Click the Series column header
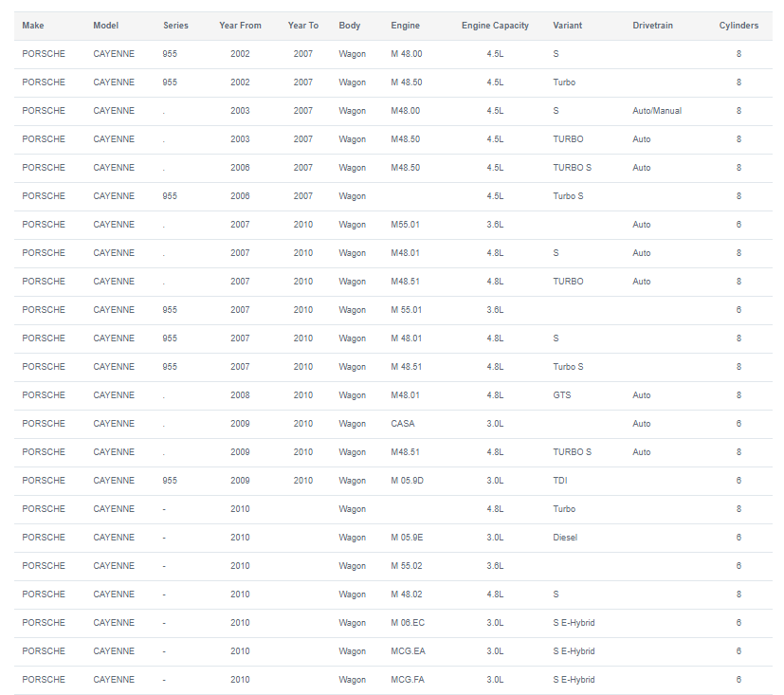This screenshot has width=784, height=695. tap(175, 26)
